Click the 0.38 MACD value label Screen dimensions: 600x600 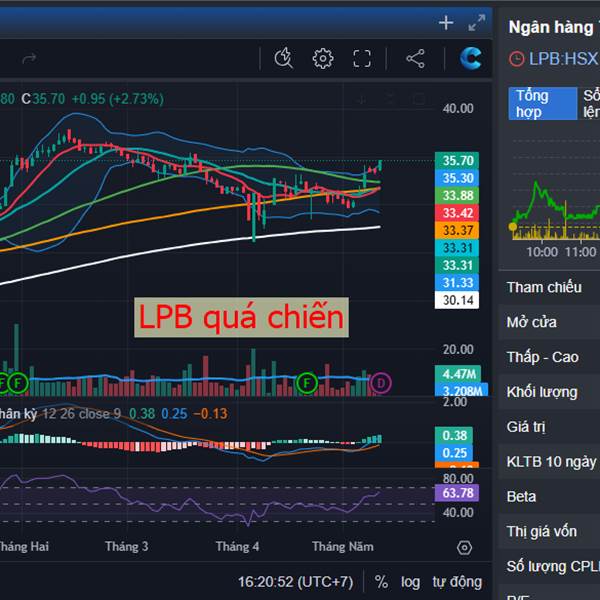point(454,435)
